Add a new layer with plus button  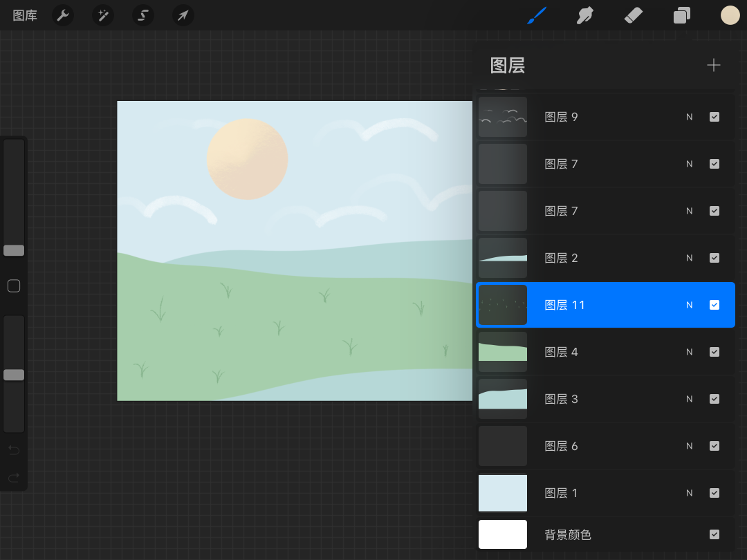[714, 65]
